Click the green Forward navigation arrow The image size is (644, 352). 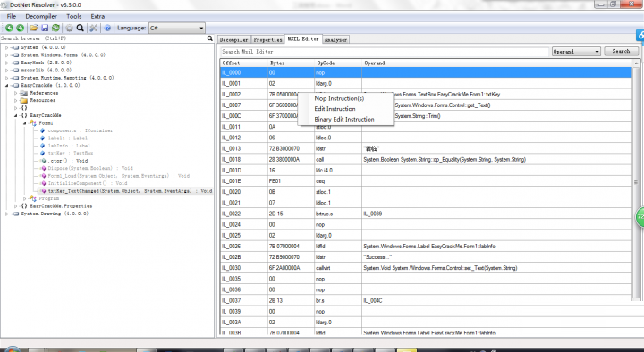[20, 28]
